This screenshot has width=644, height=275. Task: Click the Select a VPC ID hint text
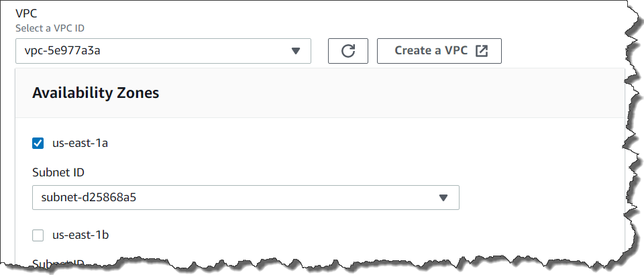tap(50, 29)
